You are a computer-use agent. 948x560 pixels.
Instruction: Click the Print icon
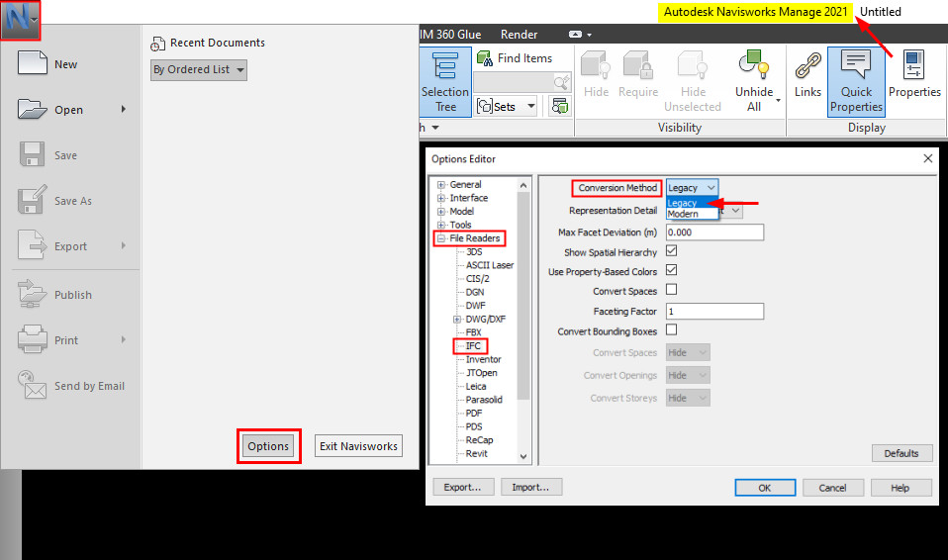pos(32,339)
